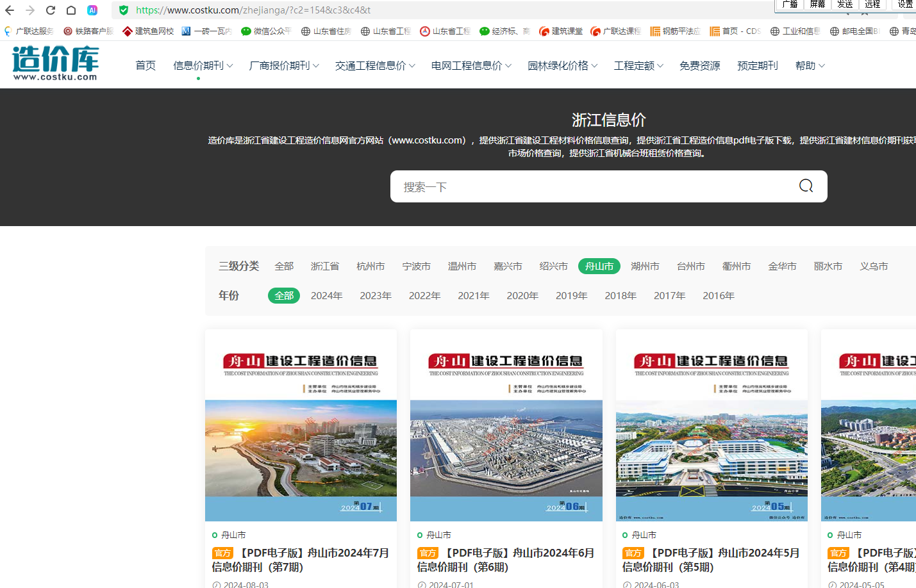Open the 2024年07期 舟山 journal cover thumbnail

coord(301,425)
